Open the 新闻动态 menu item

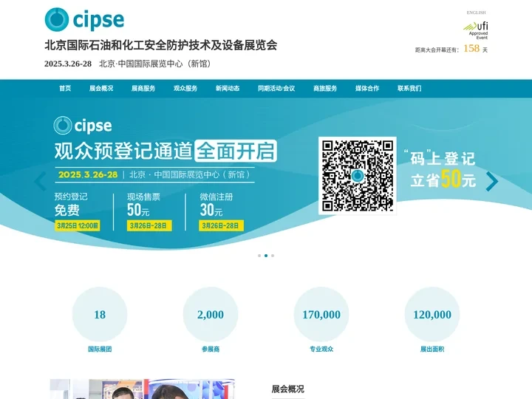[x=228, y=89]
